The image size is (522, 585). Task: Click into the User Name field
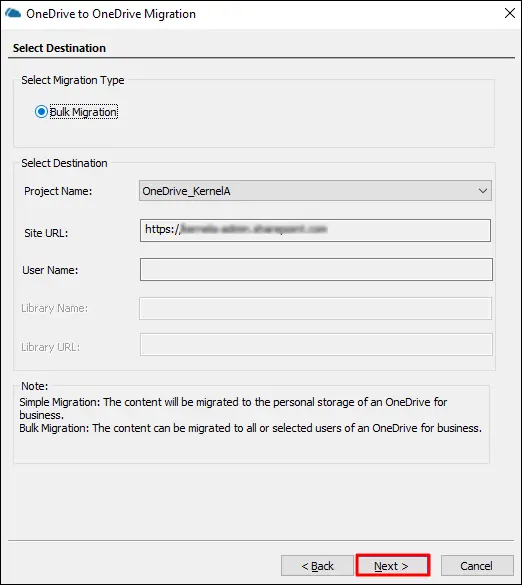(x=316, y=269)
